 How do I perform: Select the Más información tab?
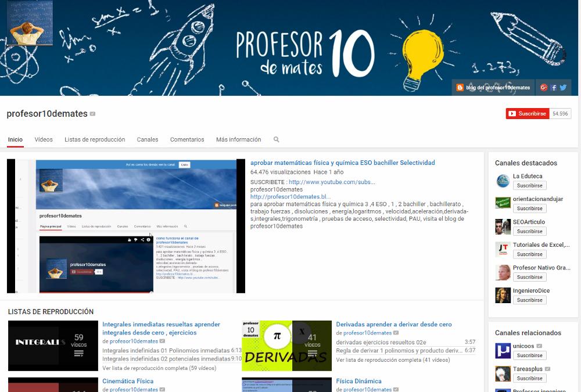point(239,140)
